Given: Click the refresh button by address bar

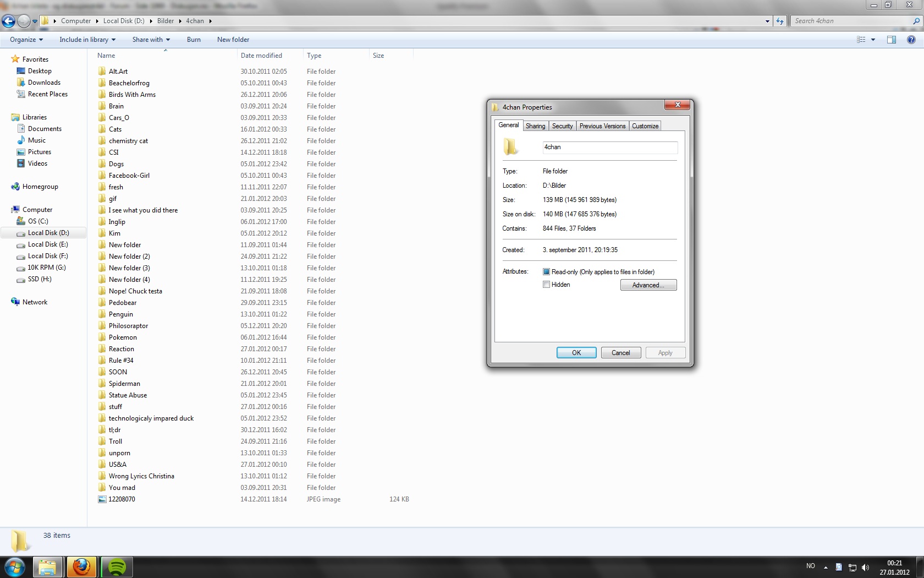Looking at the screenshot, I should [780, 21].
